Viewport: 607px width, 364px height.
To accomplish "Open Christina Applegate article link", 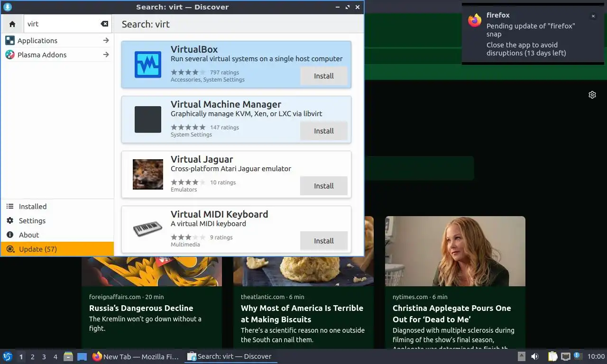I will [451, 314].
